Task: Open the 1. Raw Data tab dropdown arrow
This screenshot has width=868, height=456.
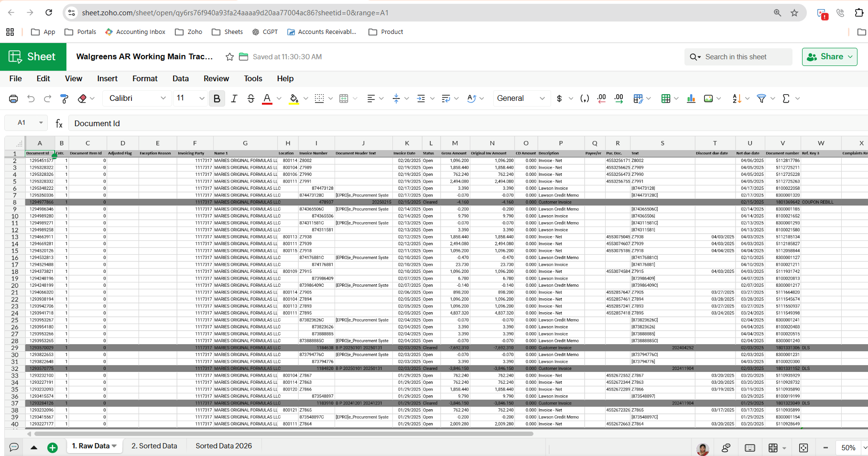Action: [114, 446]
